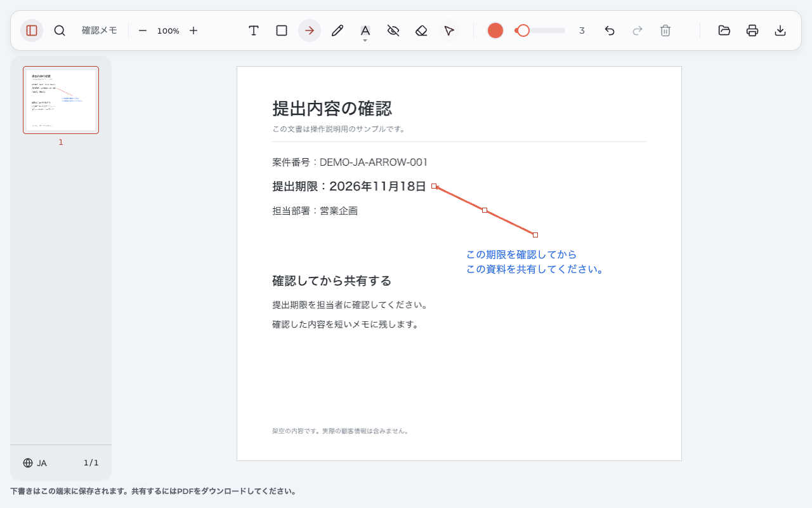Click the blue note line この資料を共有してください。
Screen dimensions: 812x508
(535, 269)
